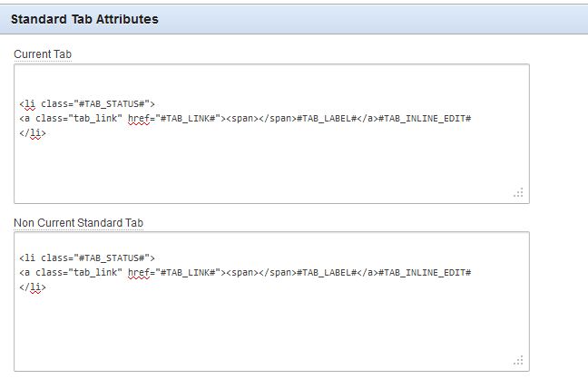Click the Standard Tab Attributes section header
This screenshot has height=379, width=588.
pyautogui.click(x=84, y=18)
